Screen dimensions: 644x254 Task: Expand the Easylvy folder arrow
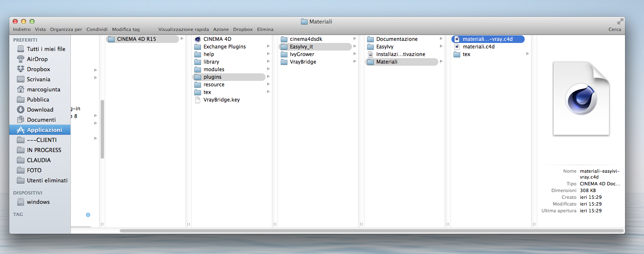pos(441,46)
